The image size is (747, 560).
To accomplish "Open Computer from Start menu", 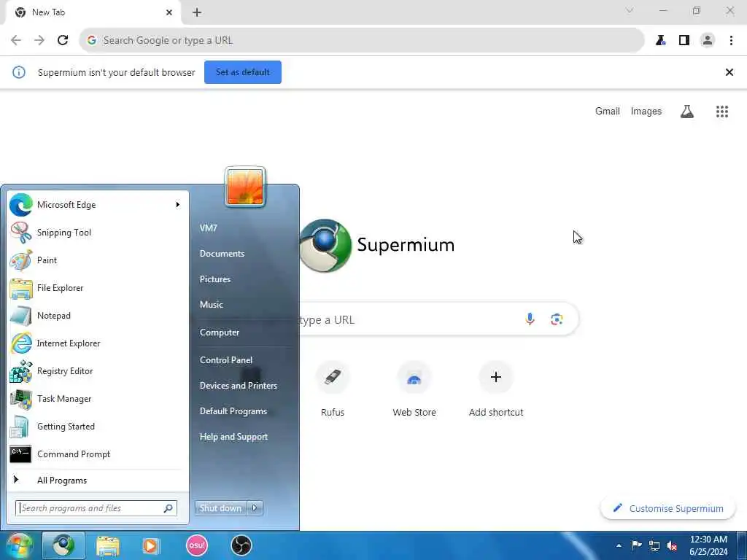I will pyautogui.click(x=219, y=332).
